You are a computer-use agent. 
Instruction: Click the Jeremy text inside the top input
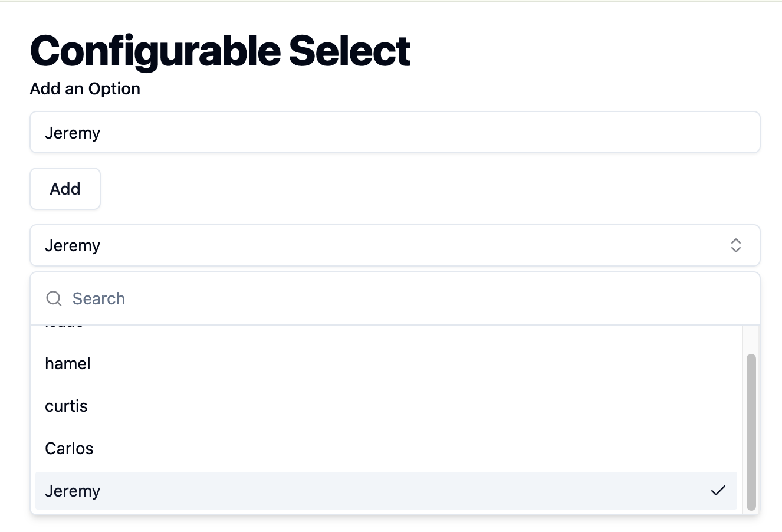(x=73, y=133)
